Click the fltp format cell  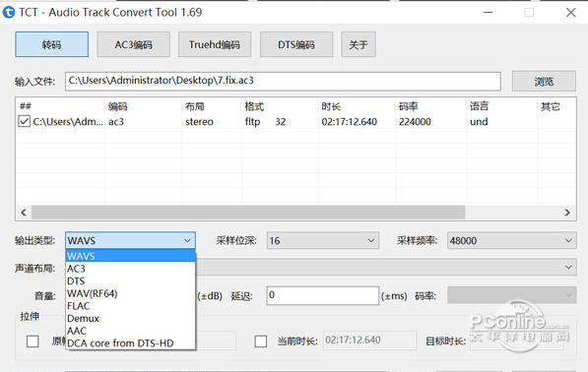click(252, 122)
